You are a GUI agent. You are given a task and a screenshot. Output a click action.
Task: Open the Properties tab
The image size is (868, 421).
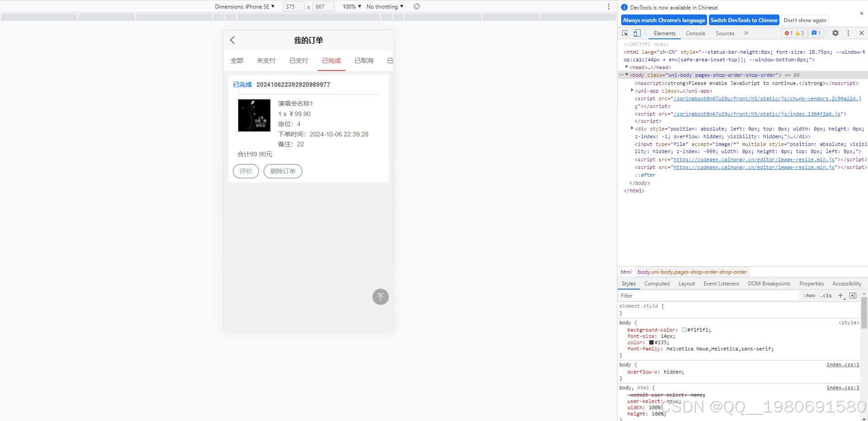pos(811,284)
